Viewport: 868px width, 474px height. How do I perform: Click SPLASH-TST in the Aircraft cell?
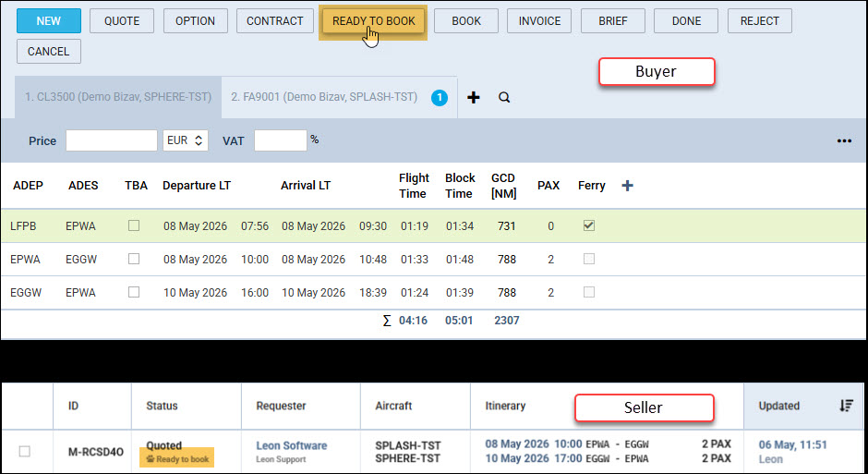(x=408, y=445)
